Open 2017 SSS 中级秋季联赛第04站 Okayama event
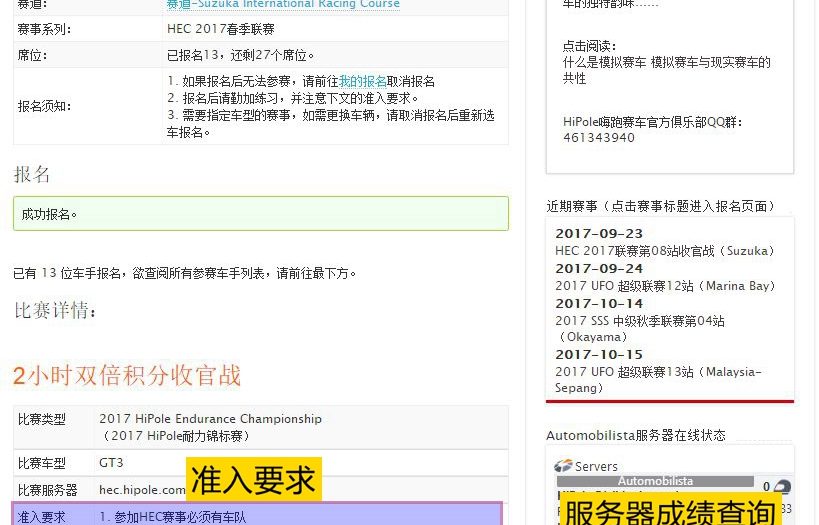Screen dimensions: 819x525 (x=639, y=329)
